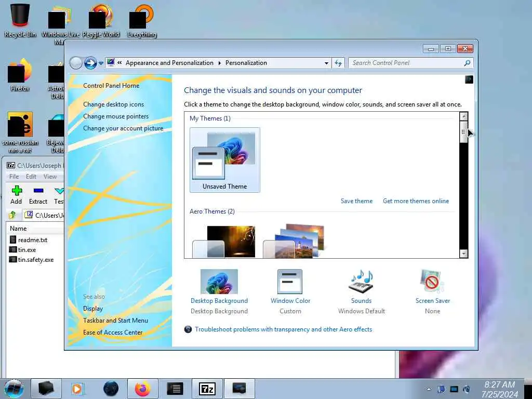Click the back arrow in Control Panel
This screenshot has width=532, height=399.
76,63
